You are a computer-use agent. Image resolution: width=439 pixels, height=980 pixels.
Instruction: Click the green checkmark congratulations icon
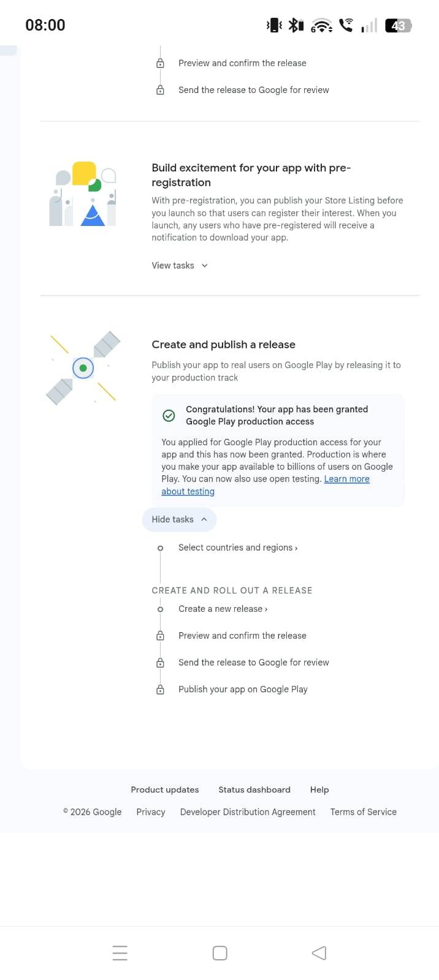[169, 416]
